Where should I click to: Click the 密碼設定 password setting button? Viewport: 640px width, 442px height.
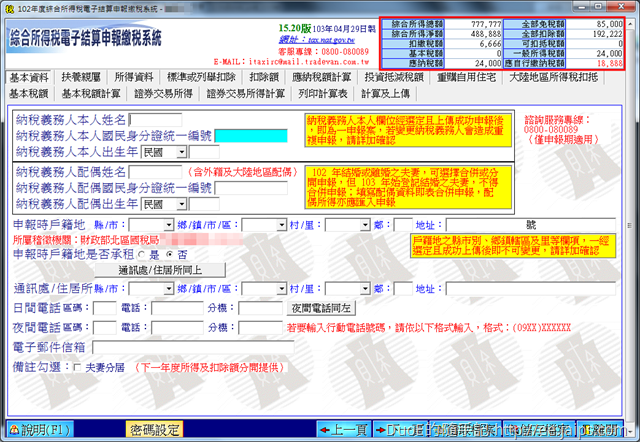point(154,429)
